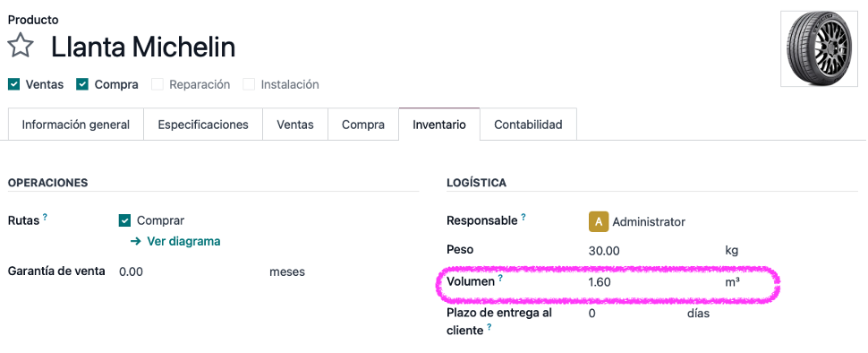Show Plazo de entrega help tooltip icon

pyautogui.click(x=489, y=328)
